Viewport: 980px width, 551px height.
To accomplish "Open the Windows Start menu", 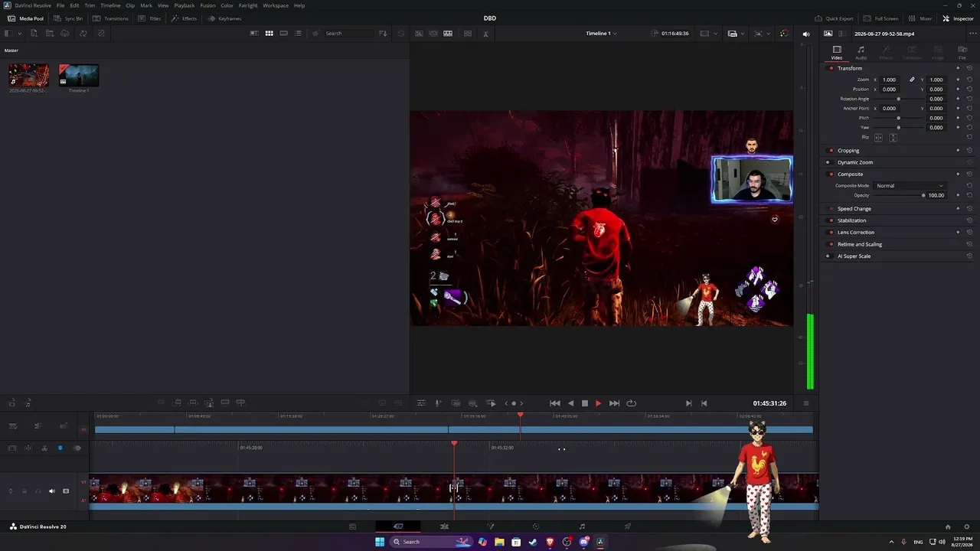I will point(380,542).
